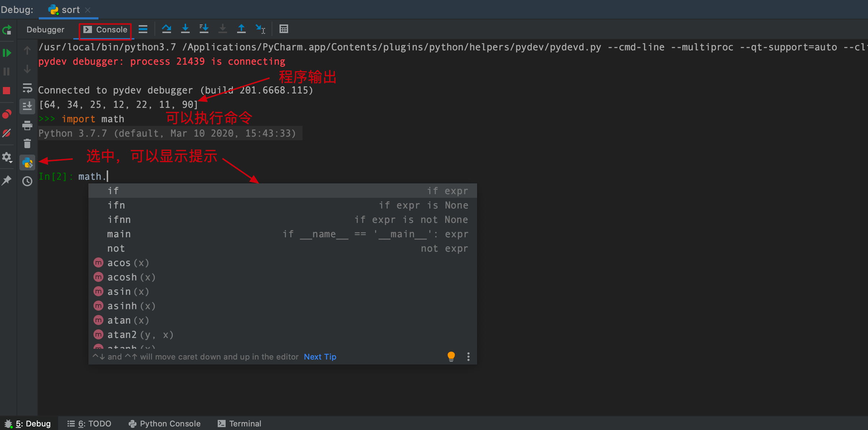Pin the debug tab with the pin icon
868x430 pixels.
coord(7,180)
